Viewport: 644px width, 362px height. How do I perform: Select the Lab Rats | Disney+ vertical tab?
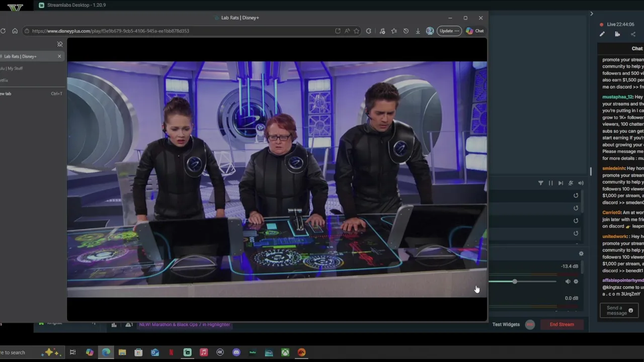31,56
